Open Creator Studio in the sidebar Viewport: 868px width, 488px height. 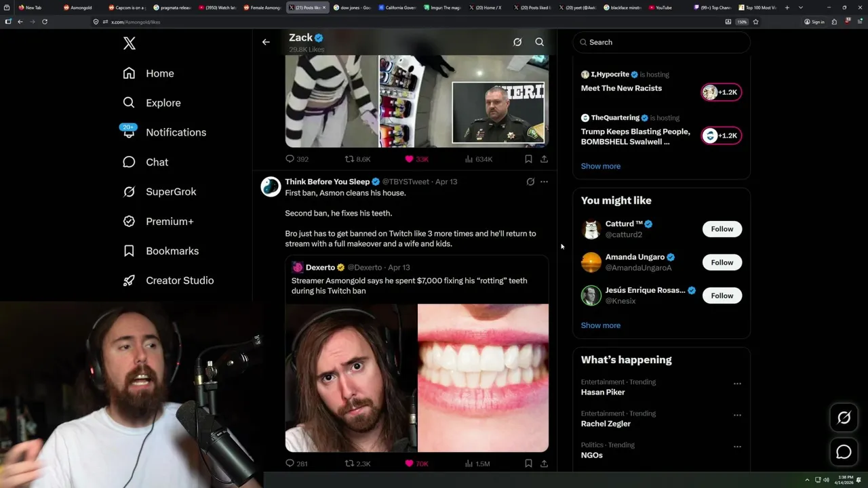tap(168, 281)
